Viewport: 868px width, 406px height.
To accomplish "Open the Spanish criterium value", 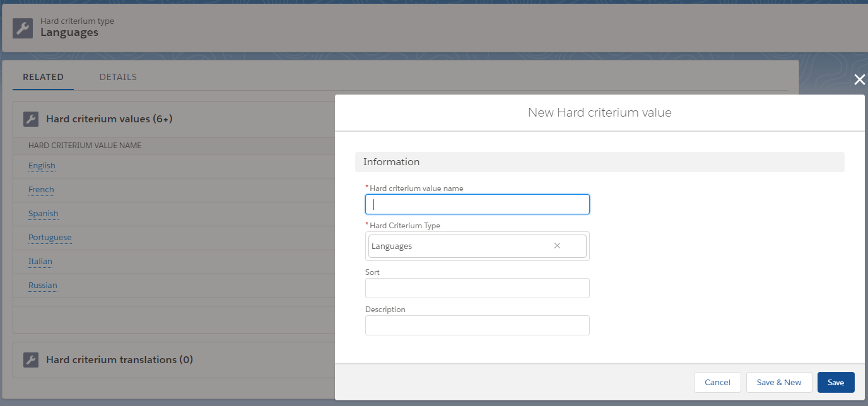I will 43,214.
